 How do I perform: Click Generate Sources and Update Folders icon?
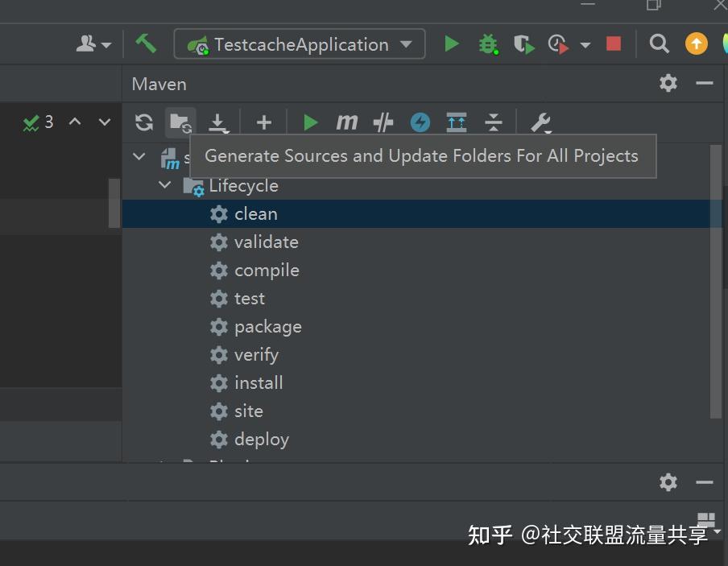pyautogui.click(x=180, y=122)
